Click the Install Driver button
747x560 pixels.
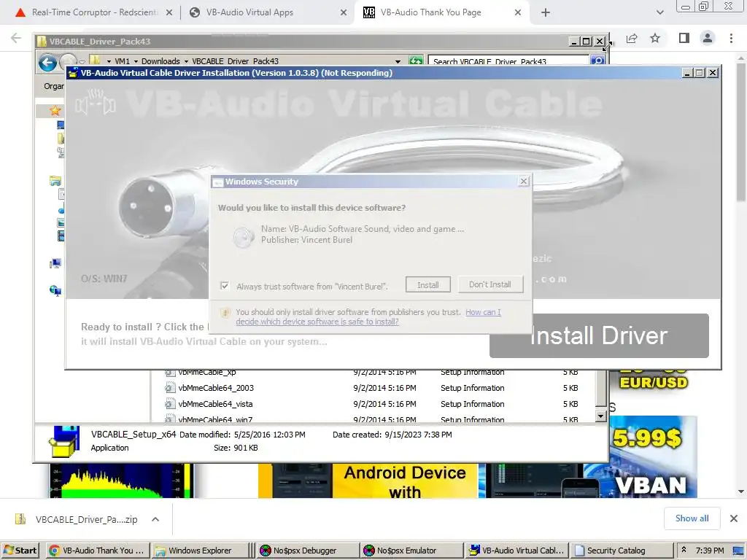click(x=599, y=335)
